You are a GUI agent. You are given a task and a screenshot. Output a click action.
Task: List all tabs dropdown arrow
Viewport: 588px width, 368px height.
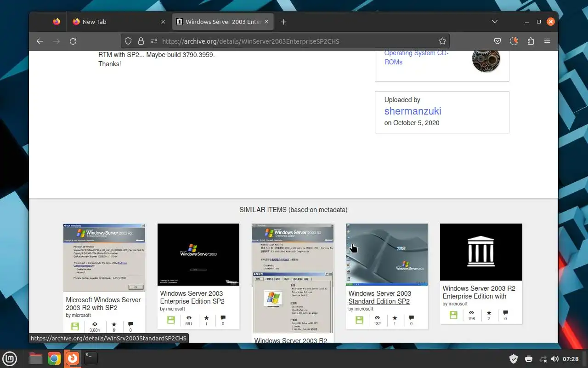[495, 22]
